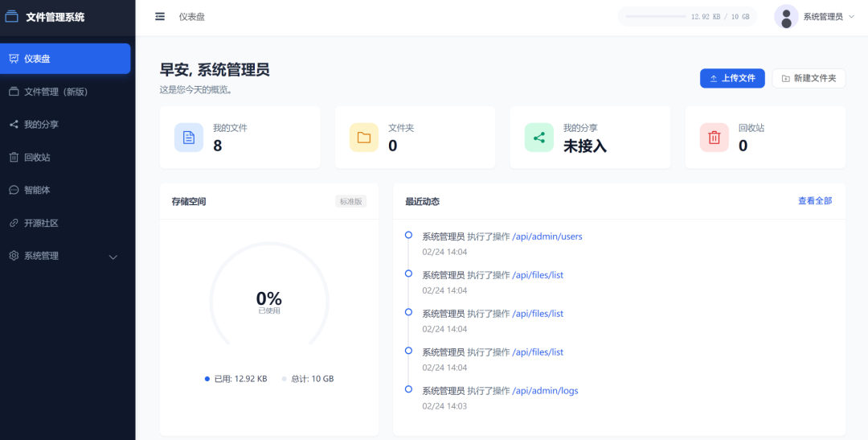Click the timeline dot beside /api/admin/users
This screenshot has width=868, height=440.
point(408,235)
